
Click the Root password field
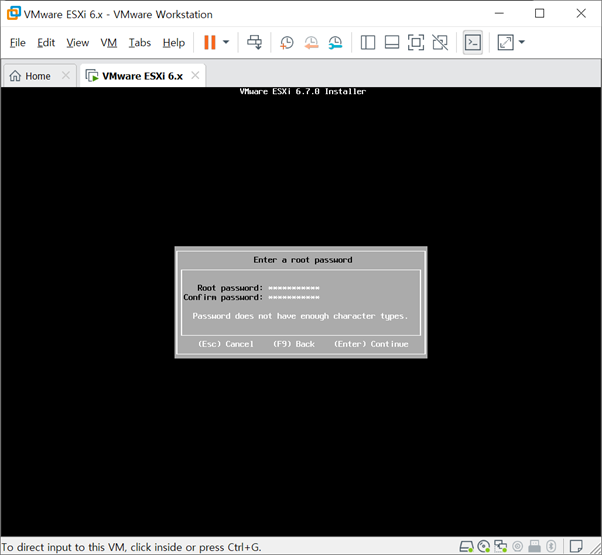(294, 288)
